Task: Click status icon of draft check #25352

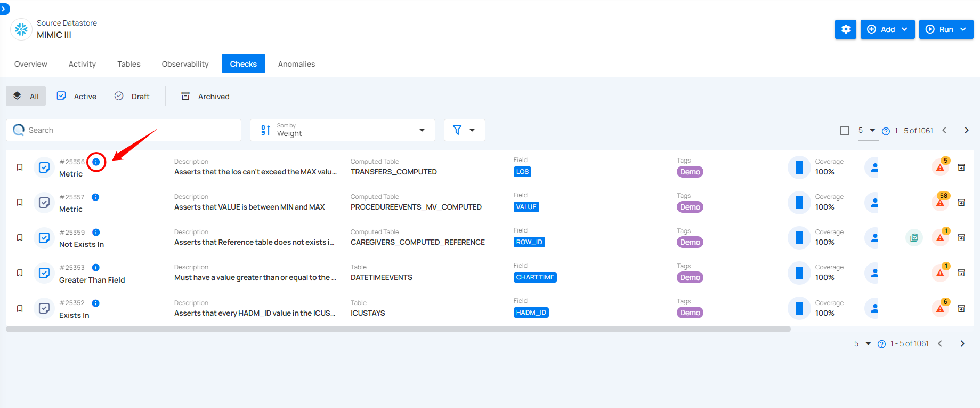Action: [44, 309]
